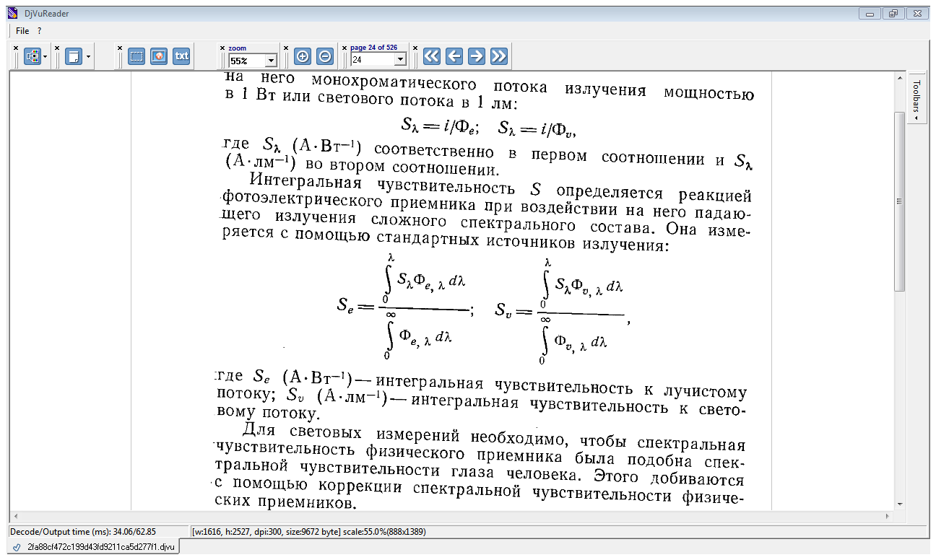Click the document layout tree icon
This screenshot has height=560, width=936.
[x=32, y=56]
